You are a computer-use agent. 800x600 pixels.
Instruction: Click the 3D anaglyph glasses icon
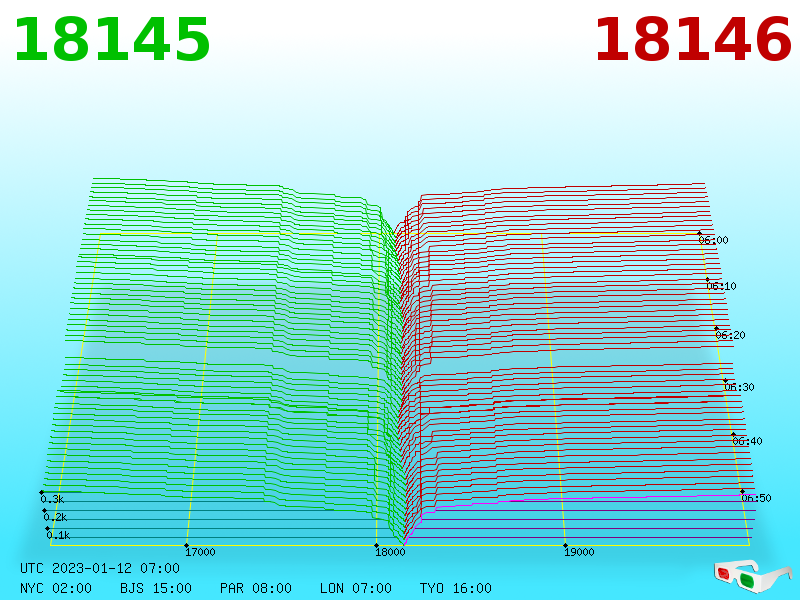click(x=753, y=576)
